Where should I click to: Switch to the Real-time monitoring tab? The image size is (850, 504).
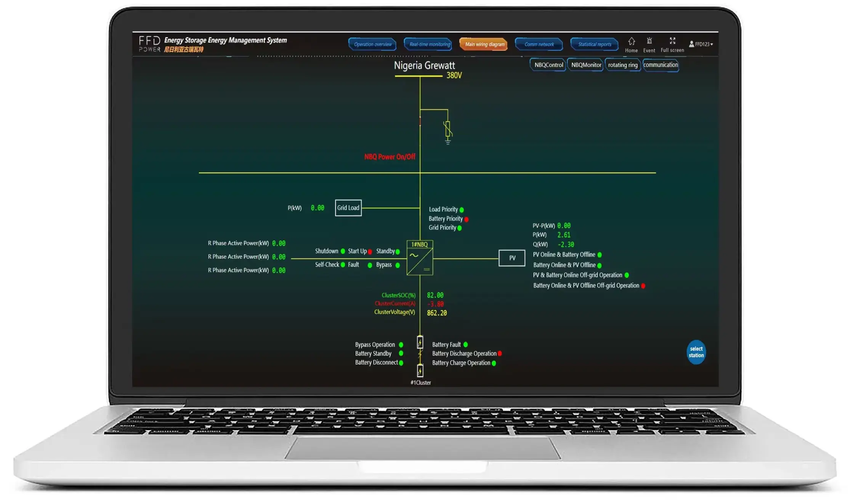click(x=428, y=44)
